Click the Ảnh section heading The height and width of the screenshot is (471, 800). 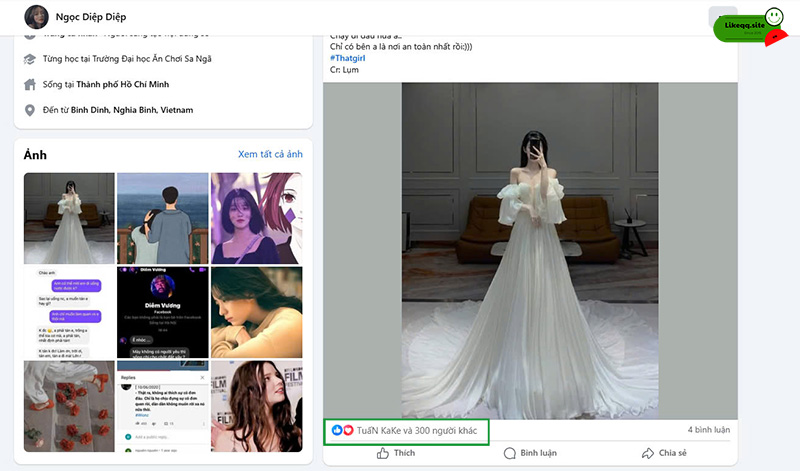[x=35, y=155]
